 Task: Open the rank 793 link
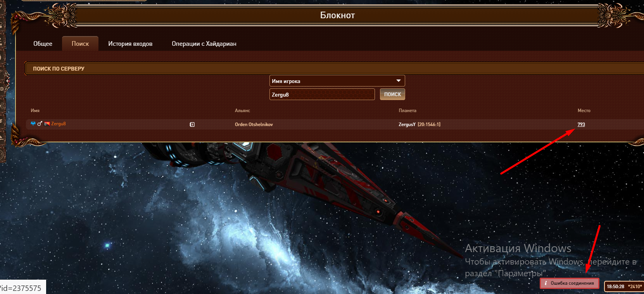[581, 125]
